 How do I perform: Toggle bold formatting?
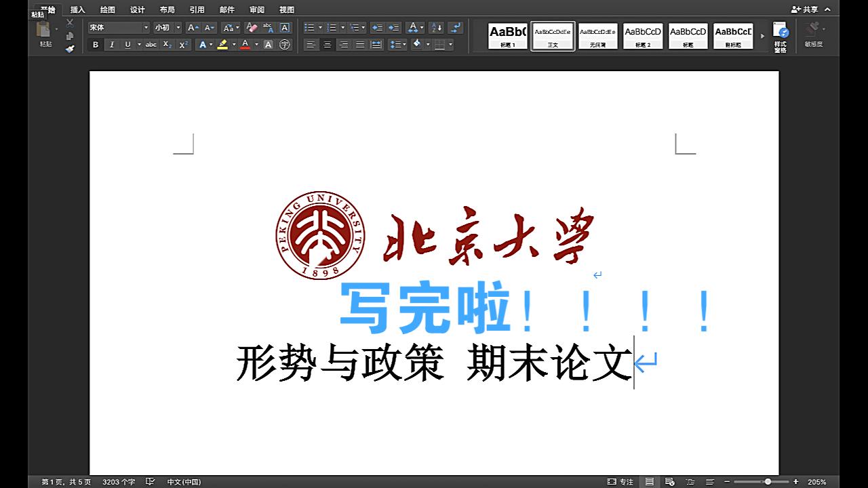96,45
